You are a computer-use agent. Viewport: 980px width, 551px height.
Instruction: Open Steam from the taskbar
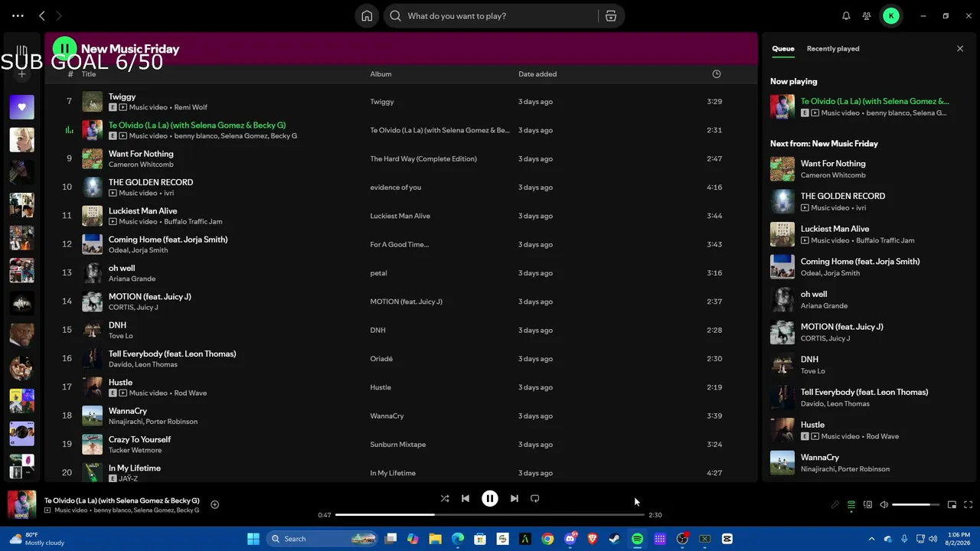click(615, 539)
